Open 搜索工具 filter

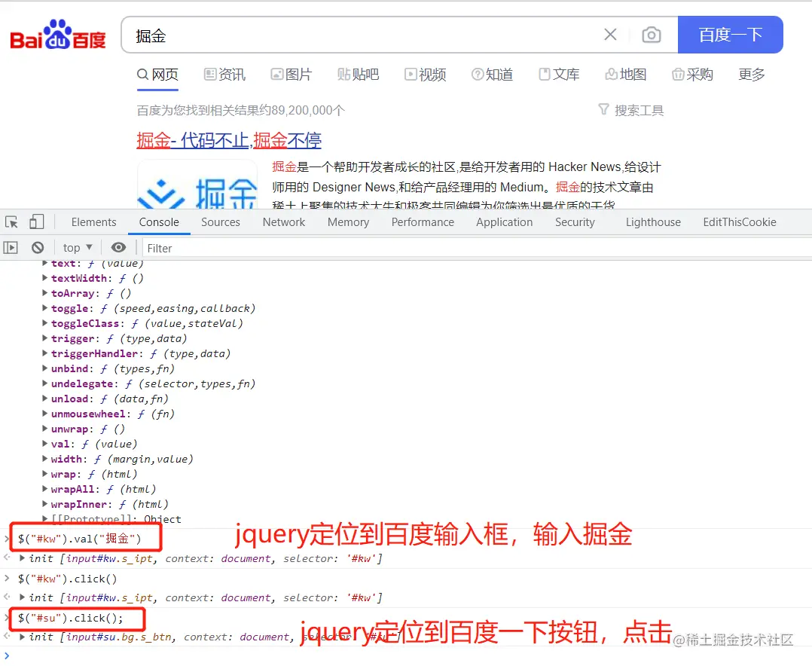coord(630,110)
